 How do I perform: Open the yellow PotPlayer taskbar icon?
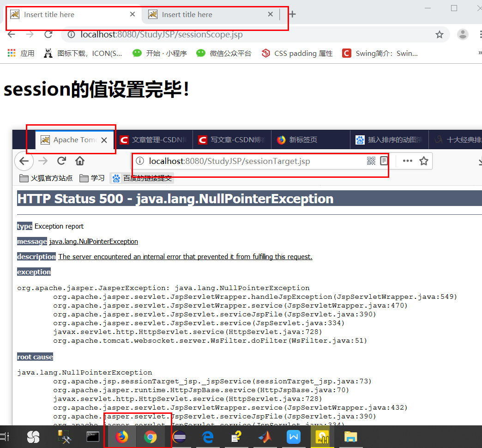322,437
